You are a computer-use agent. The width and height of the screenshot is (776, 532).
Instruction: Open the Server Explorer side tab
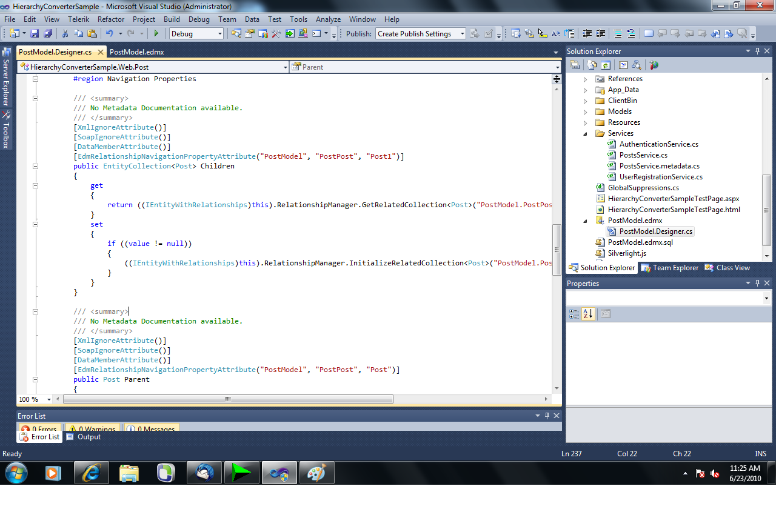pos(6,78)
